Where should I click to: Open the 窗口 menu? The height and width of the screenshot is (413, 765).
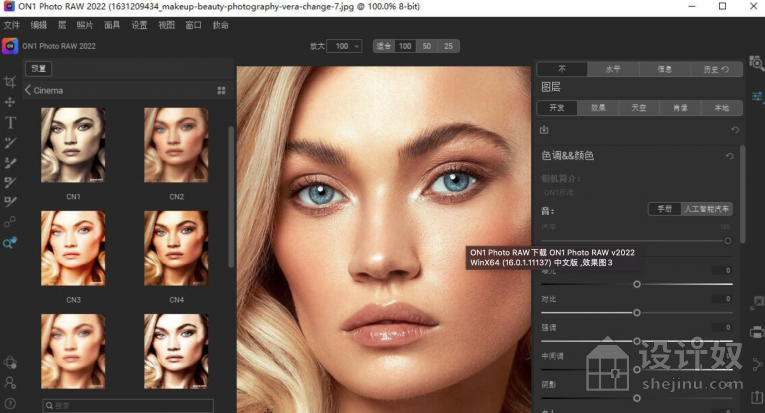tap(193, 25)
